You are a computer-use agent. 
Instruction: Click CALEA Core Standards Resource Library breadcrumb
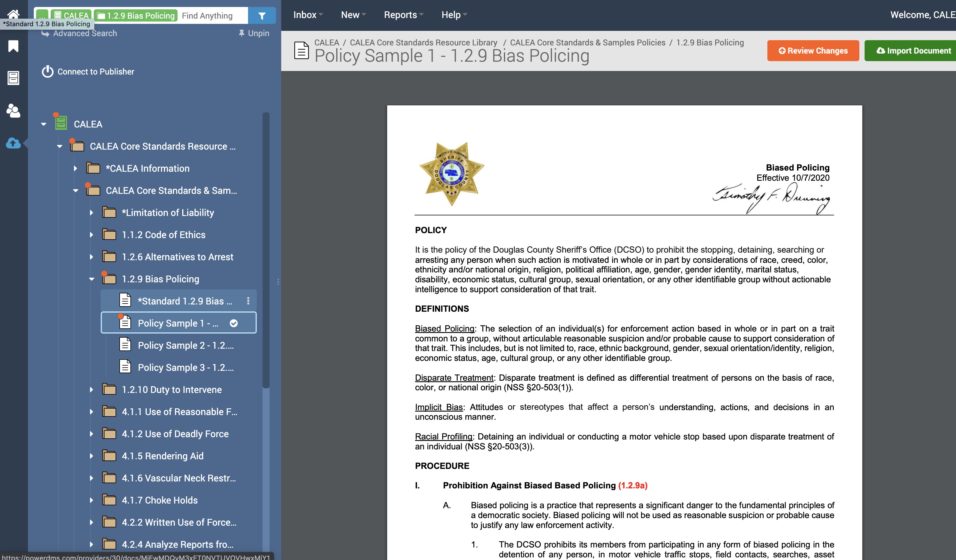(x=423, y=42)
